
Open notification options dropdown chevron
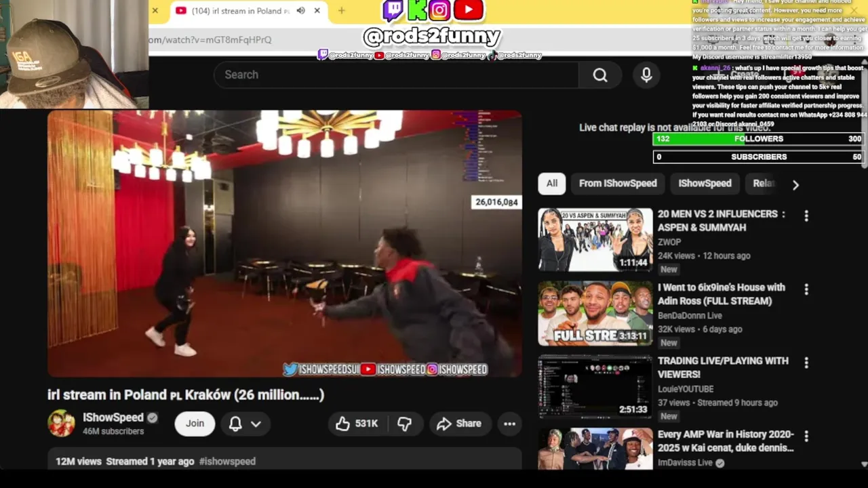(x=256, y=424)
